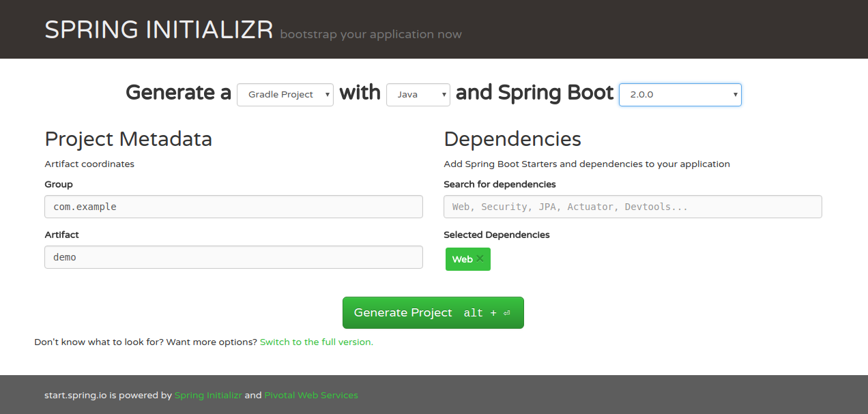Visit the Spring Initializr footer link
This screenshot has height=414, width=868.
208,395
